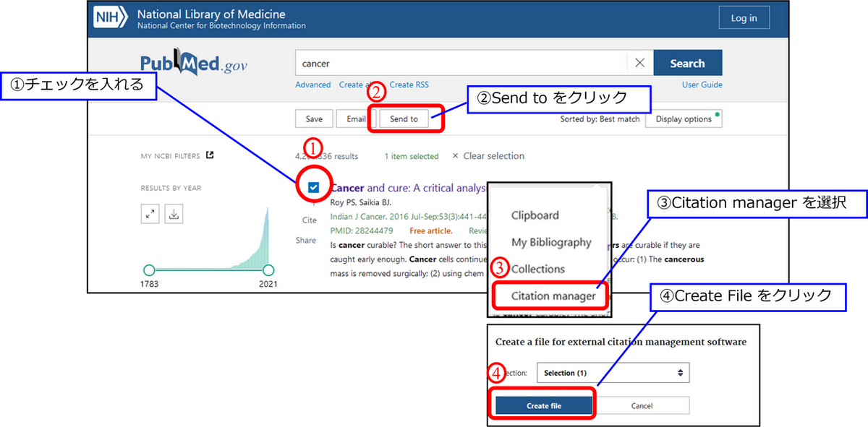
Task: Uncheck the selected Cancer article checkbox
Action: [313, 186]
